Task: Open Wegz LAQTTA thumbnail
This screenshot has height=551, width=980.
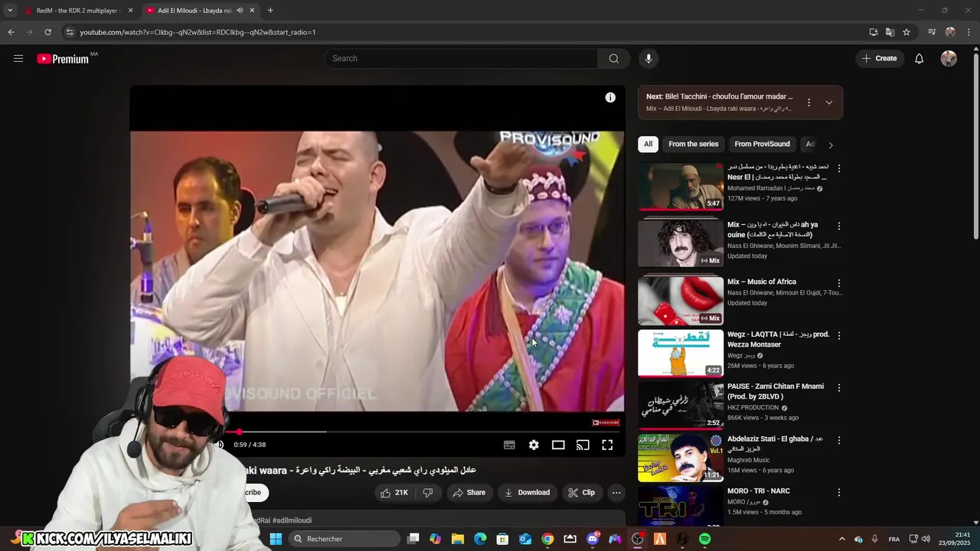Action: point(681,353)
